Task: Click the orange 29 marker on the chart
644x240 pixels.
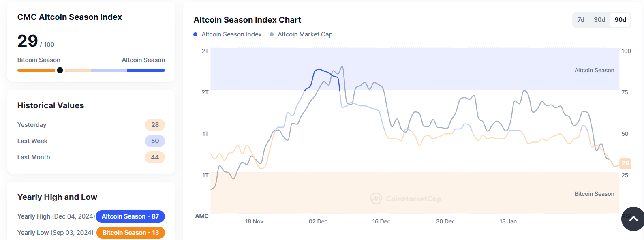Action: pyautogui.click(x=625, y=164)
